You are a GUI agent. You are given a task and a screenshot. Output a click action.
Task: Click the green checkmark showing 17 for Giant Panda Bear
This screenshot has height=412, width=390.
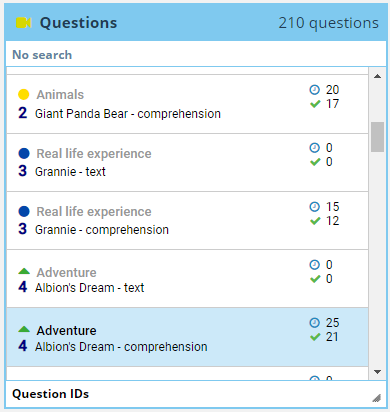[x=315, y=104]
